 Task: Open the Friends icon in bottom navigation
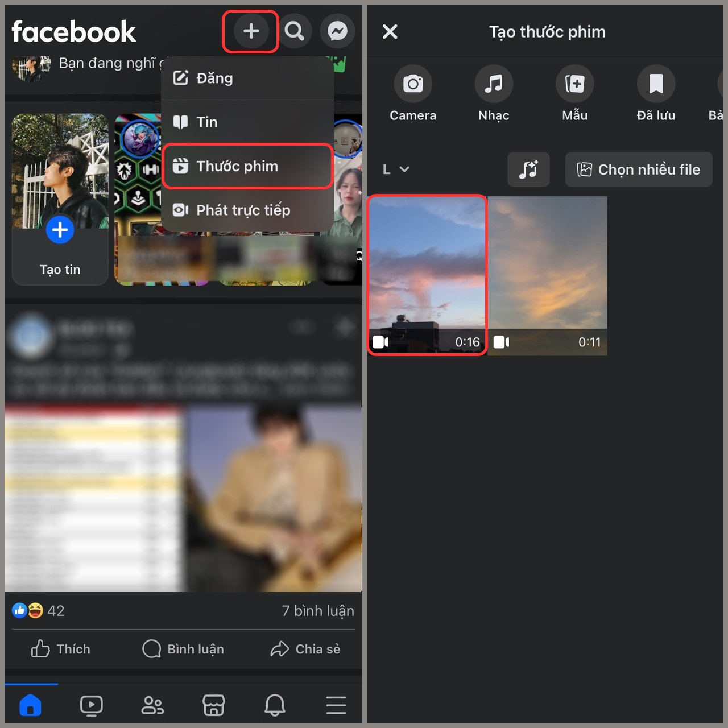152,705
